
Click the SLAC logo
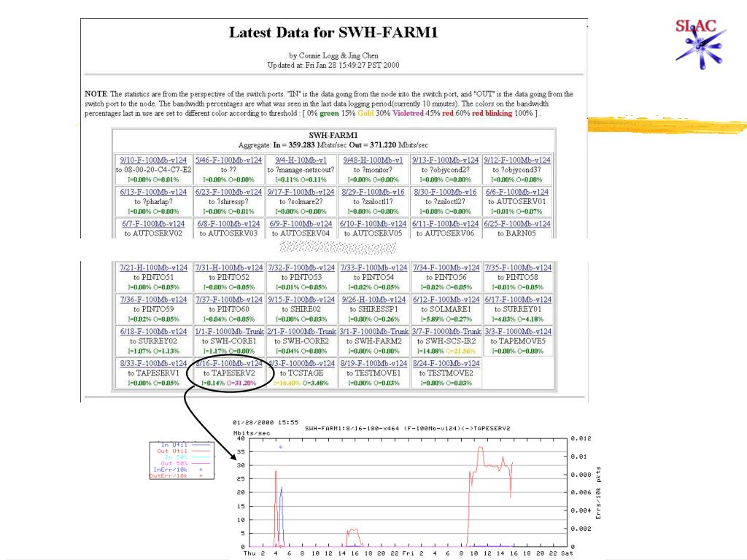(x=700, y=43)
